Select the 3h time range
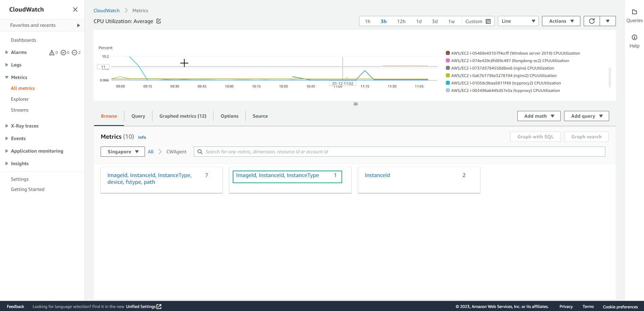This screenshot has width=644, height=311. (383, 21)
